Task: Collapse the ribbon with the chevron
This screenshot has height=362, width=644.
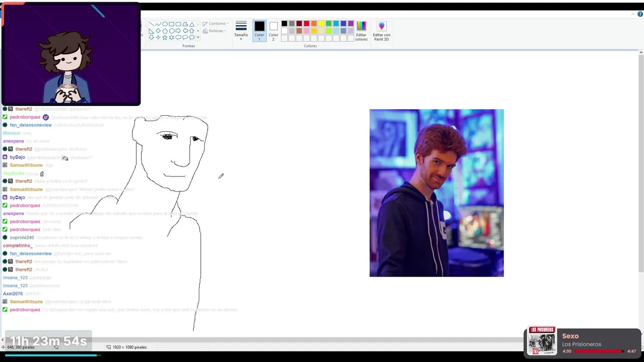Action: point(633,14)
